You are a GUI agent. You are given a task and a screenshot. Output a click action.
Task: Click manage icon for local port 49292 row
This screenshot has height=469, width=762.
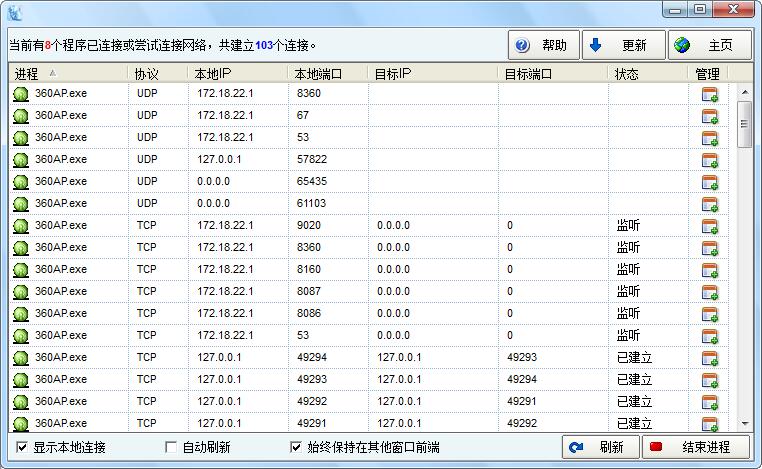coord(710,402)
